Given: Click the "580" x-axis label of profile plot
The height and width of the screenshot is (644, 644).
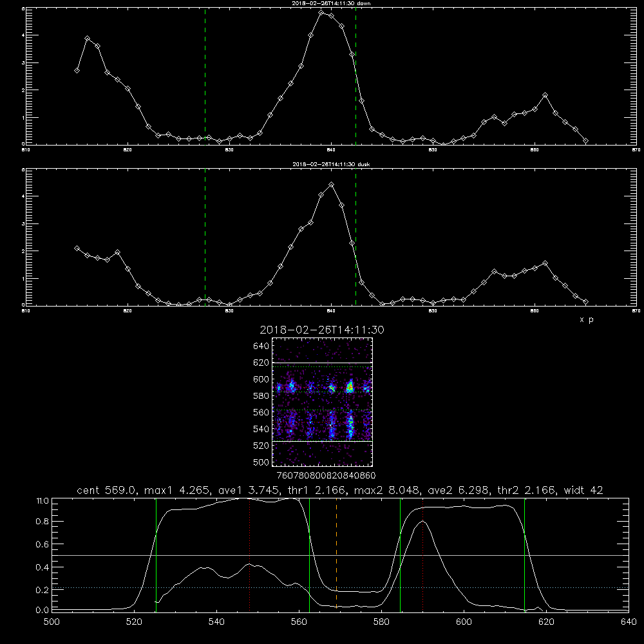Looking at the screenshot, I should pyautogui.click(x=381, y=622).
